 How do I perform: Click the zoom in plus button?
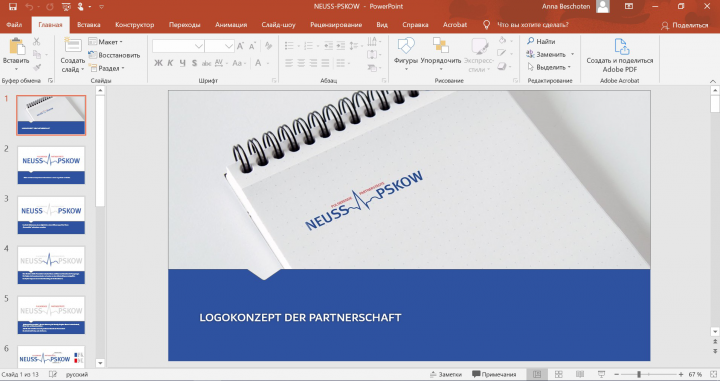681,374
